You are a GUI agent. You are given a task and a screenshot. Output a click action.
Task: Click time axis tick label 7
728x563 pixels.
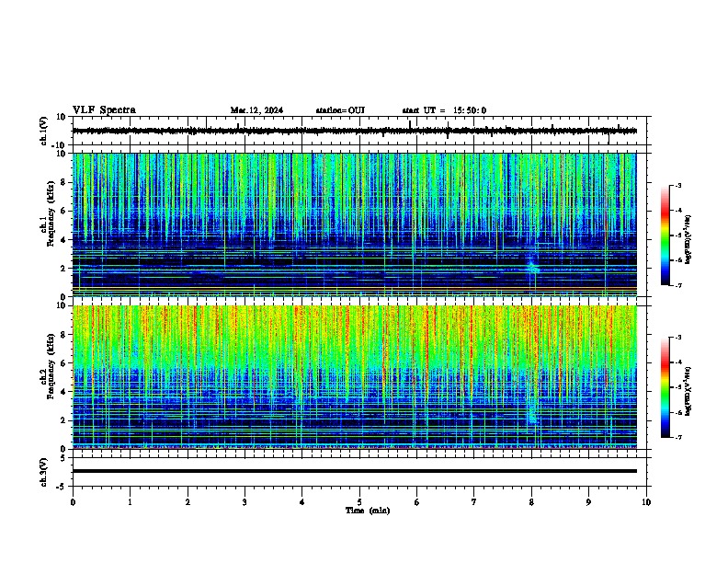tap(474, 502)
